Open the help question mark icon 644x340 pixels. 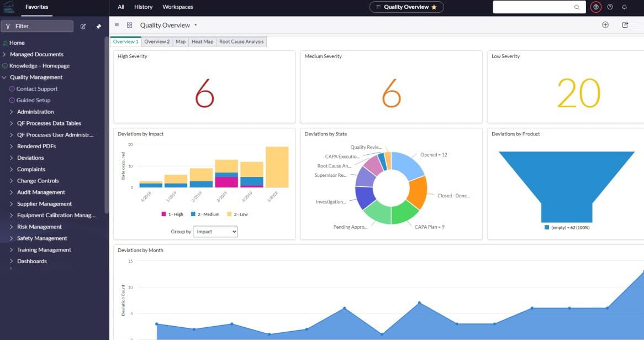(x=610, y=7)
